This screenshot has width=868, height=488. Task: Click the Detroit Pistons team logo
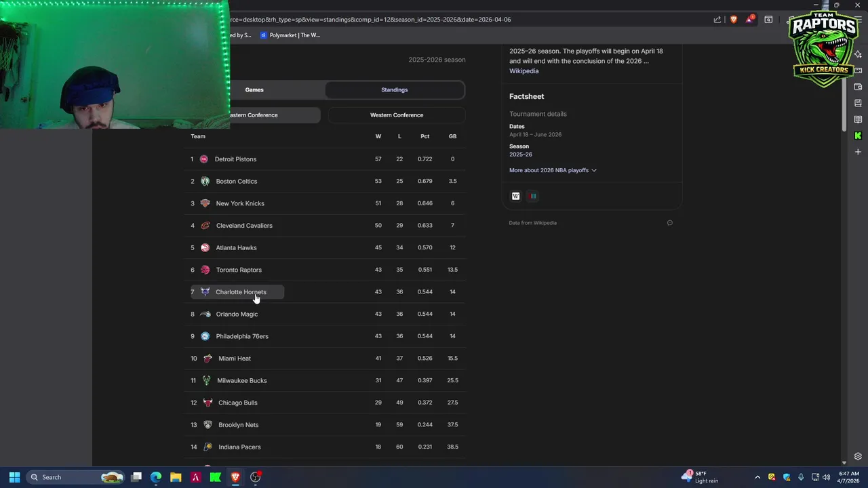pyautogui.click(x=203, y=159)
